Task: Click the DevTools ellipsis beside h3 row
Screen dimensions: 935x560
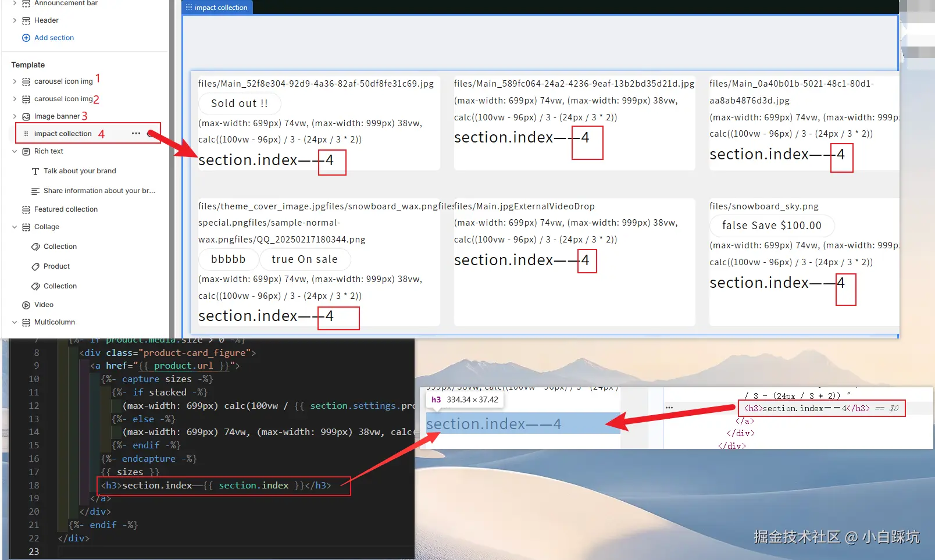Action: (x=669, y=408)
